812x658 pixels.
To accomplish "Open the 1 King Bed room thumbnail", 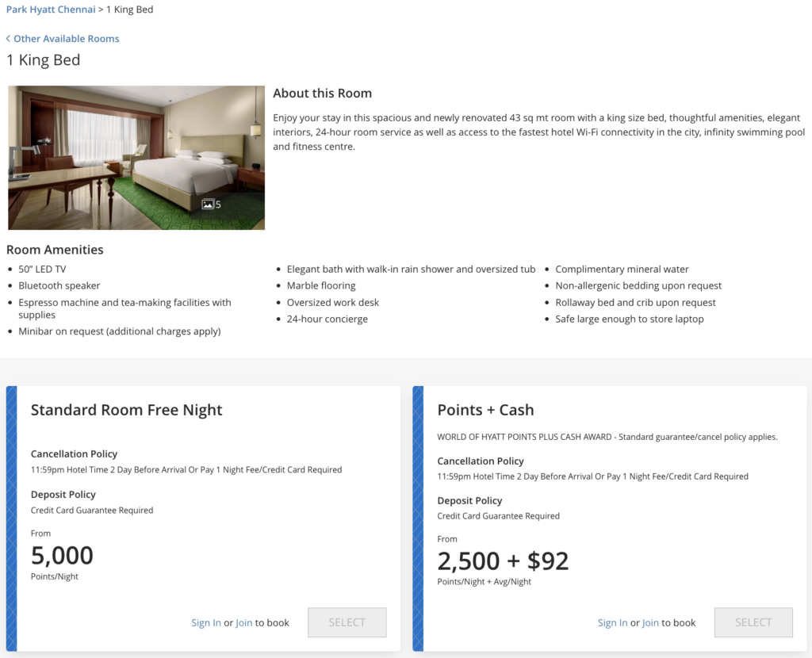I will point(136,157).
